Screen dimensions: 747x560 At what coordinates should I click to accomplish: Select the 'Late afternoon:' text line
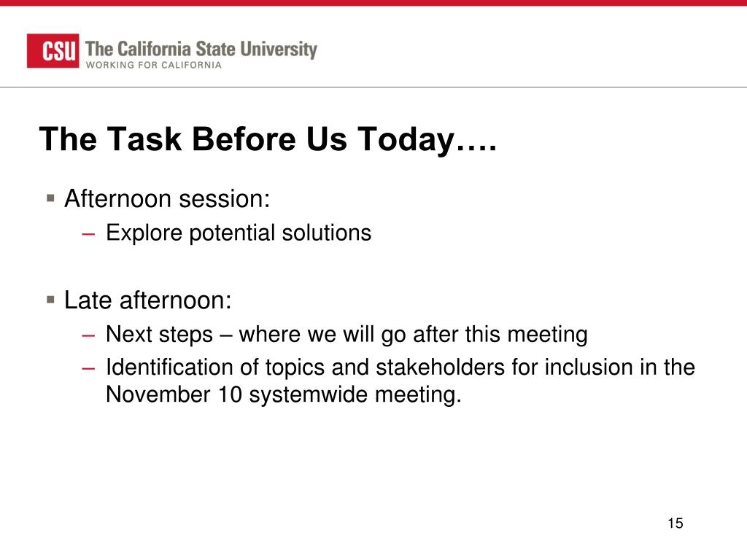coord(147,300)
